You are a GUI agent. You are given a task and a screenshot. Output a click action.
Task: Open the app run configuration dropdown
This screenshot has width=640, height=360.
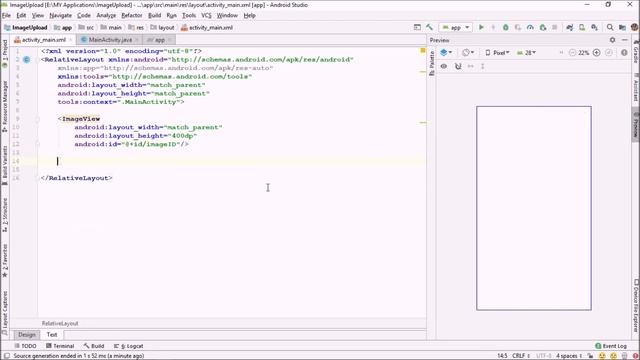[x=456, y=27]
